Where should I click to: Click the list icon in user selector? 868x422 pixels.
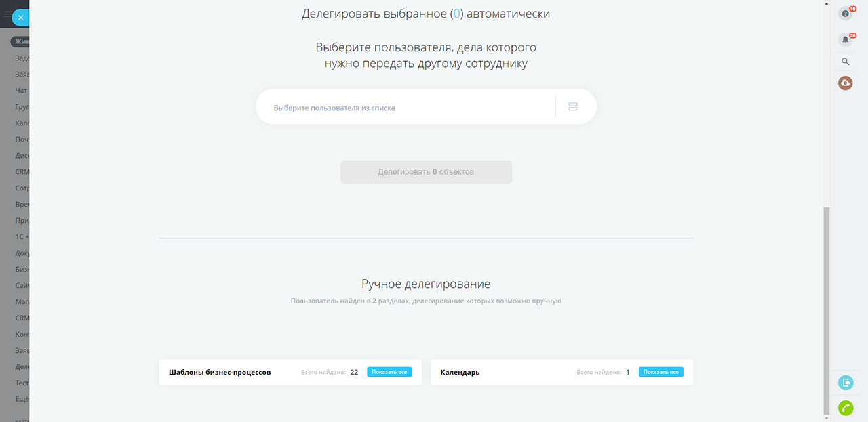coord(573,107)
